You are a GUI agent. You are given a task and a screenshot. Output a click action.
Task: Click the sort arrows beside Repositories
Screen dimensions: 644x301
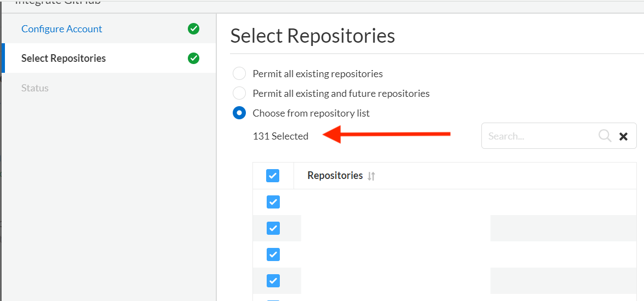coord(371,176)
